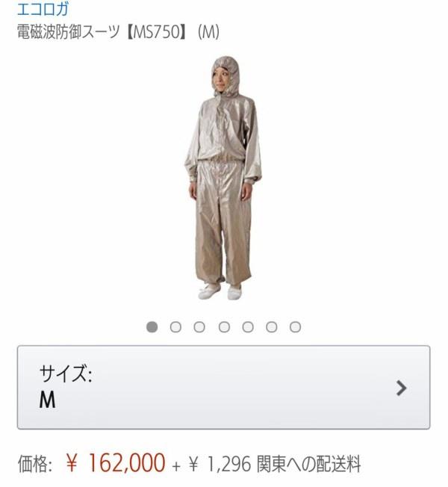Image resolution: width=448 pixels, height=487 pixels.
Task: Jump to the second product image dot
Action: pyautogui.click(x=175, y=326)
